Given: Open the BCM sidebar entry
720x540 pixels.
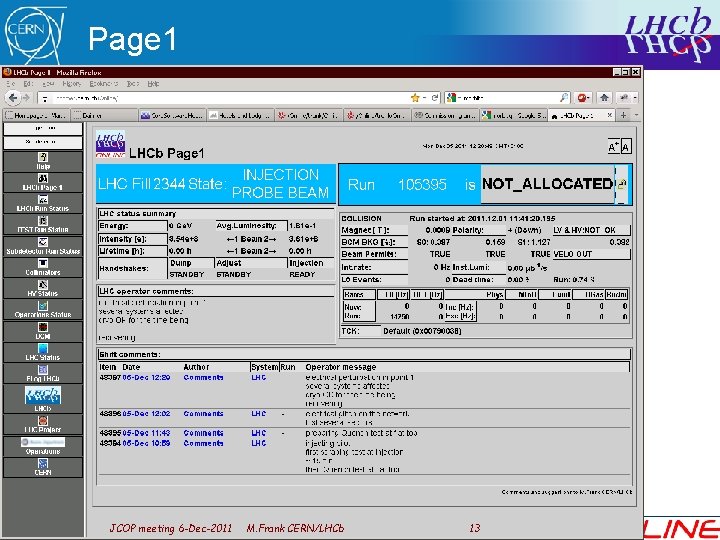Looking at the screenshot, I should pos(43,331).
